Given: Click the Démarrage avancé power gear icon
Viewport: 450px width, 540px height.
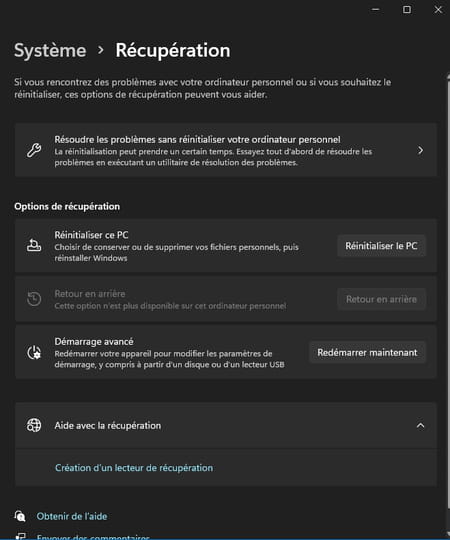Looking at the screenshot, I should (34, 352).
